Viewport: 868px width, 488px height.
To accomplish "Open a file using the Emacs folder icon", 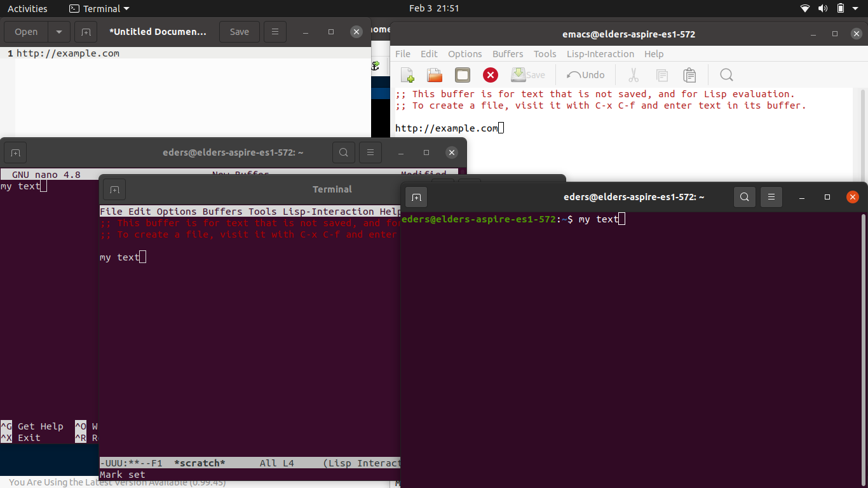I will click(x=434, y=75).
